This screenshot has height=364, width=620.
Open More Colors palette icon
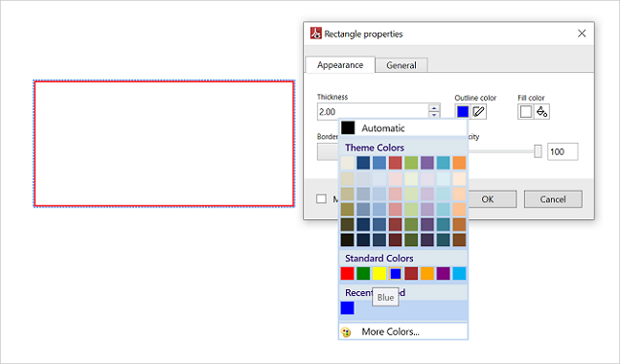(x=346, y=332)
